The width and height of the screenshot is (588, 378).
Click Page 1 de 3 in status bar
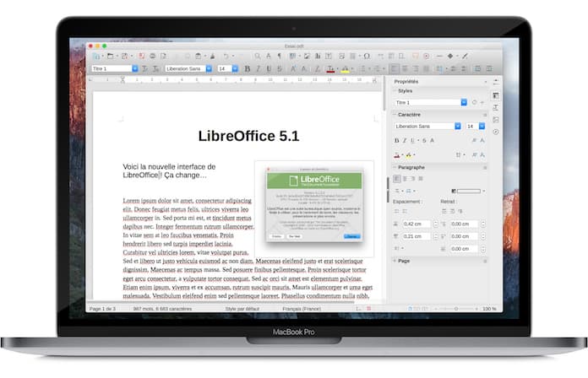(102, 309)
